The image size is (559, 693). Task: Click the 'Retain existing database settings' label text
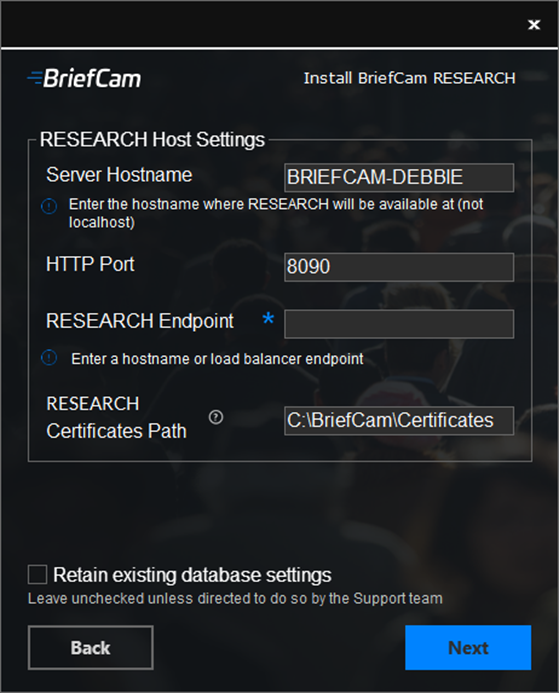192,575
